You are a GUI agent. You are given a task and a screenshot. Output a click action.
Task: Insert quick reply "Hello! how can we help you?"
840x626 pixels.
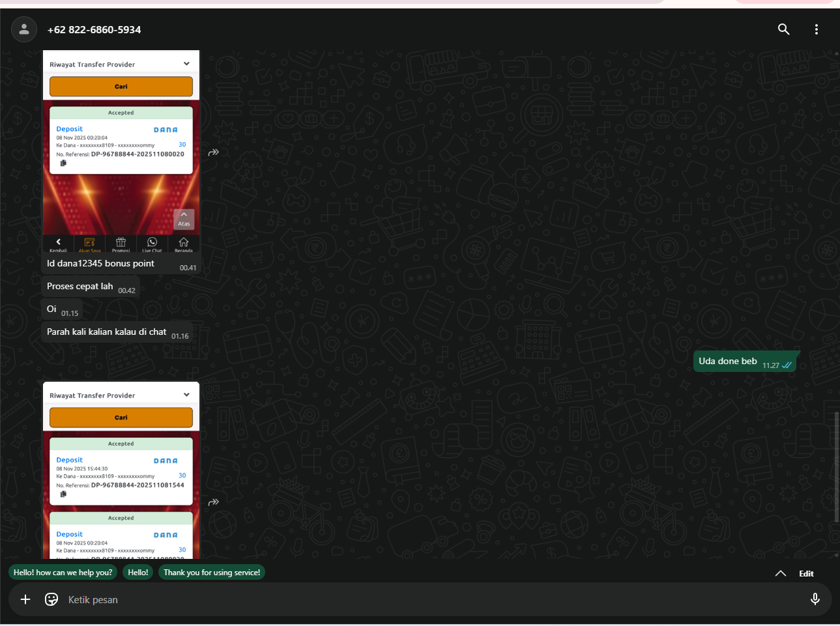(63, 573)
